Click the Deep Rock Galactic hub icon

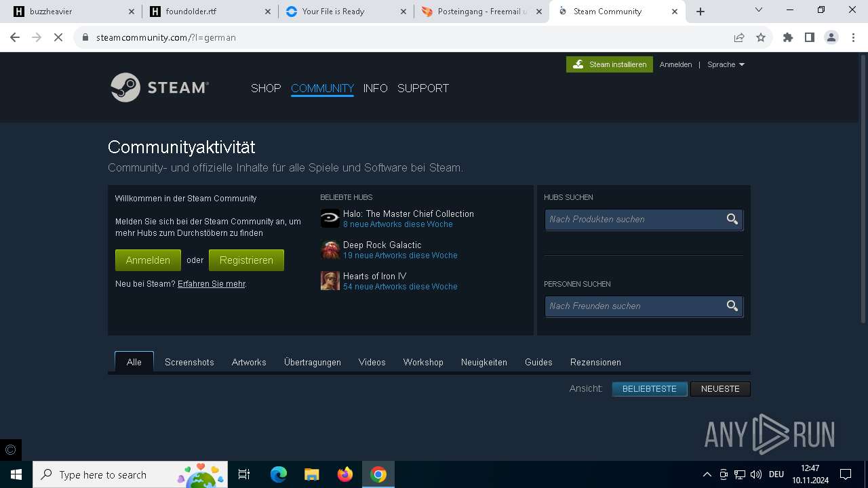(x=330, y=249)
